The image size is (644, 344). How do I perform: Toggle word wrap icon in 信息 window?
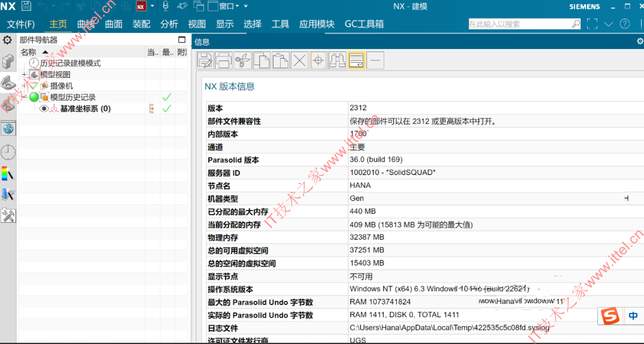click(x=356, y=60)
